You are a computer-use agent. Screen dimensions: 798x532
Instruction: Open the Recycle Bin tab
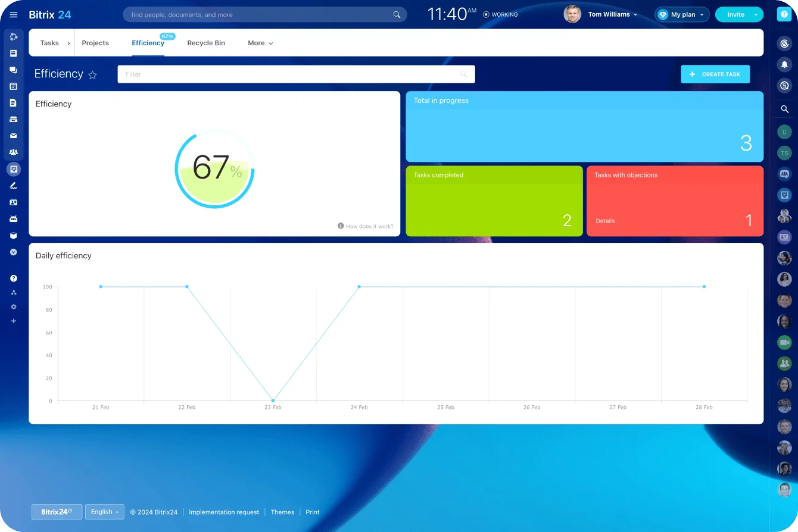pos(206,43)
